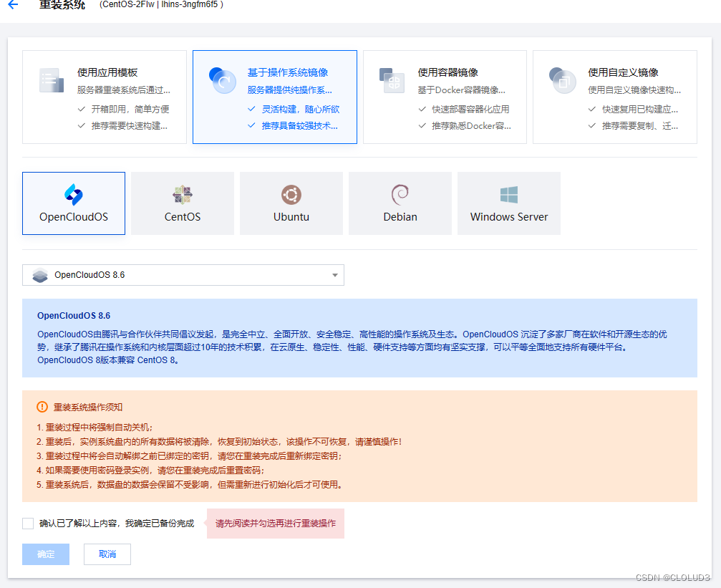Click 快速部署容器化应用 feature text
This screenshot has width=721, height=588.
[470, 109]
